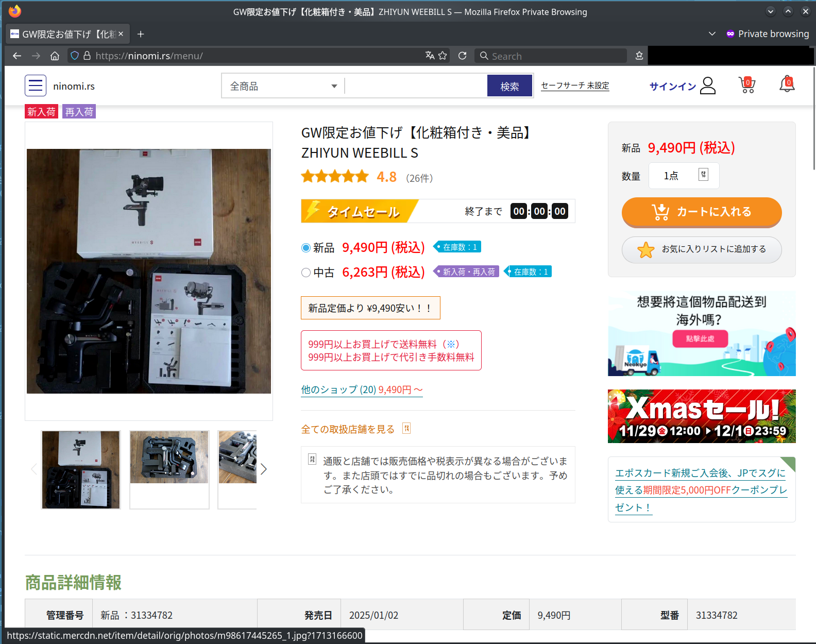Click the URL address bar

tap(258, 56)
